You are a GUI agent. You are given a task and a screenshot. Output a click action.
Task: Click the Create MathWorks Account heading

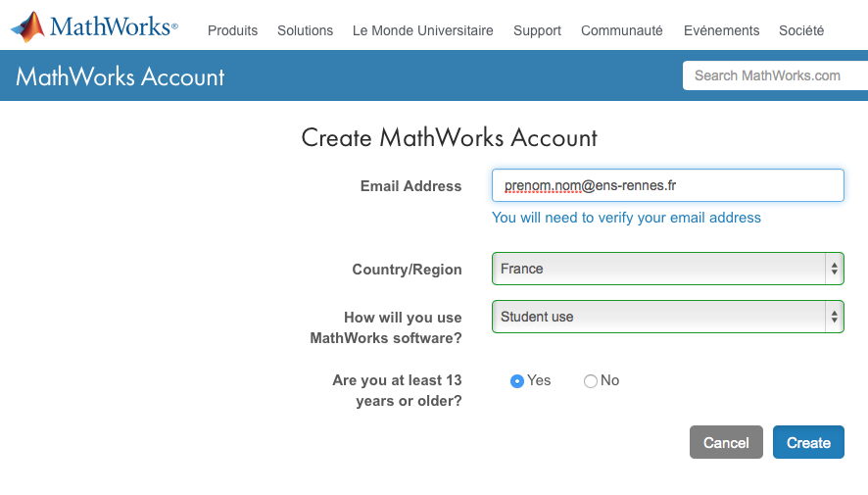click(x=449, y=137)
